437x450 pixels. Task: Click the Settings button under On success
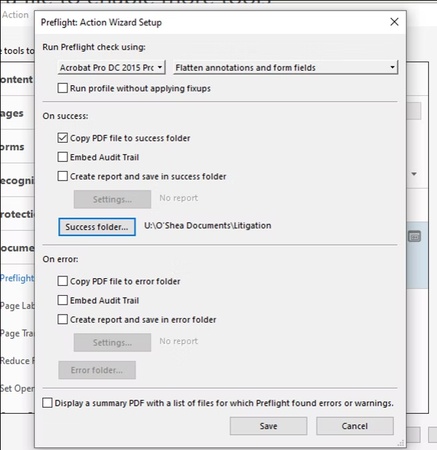[112, 199]
